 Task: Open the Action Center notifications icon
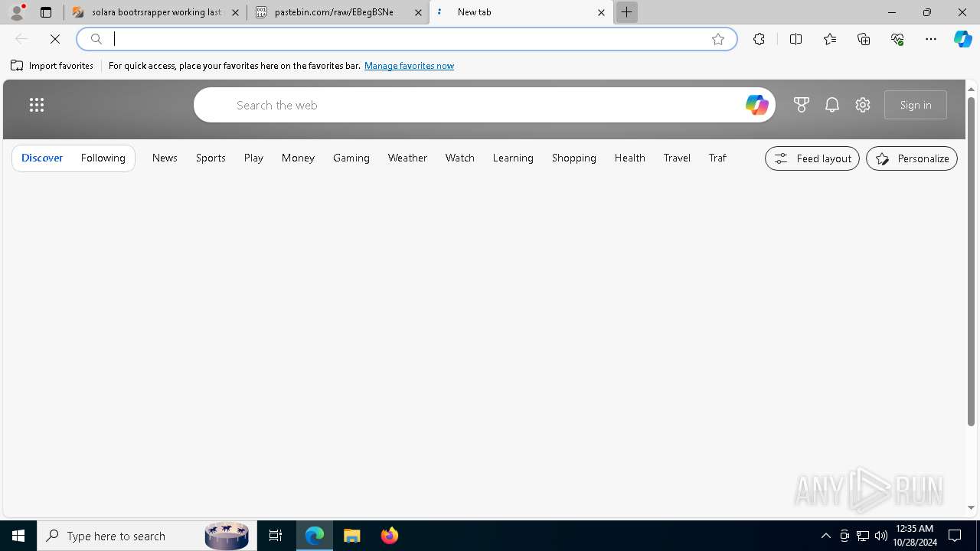point(955,536)
